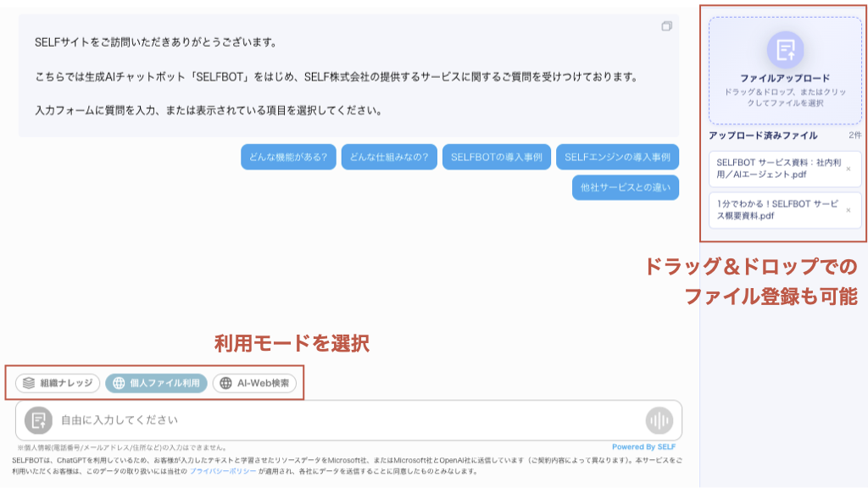Switch to AI-Web検索 mode
Screen dimensions: 868x488
[x=254, y=383]
